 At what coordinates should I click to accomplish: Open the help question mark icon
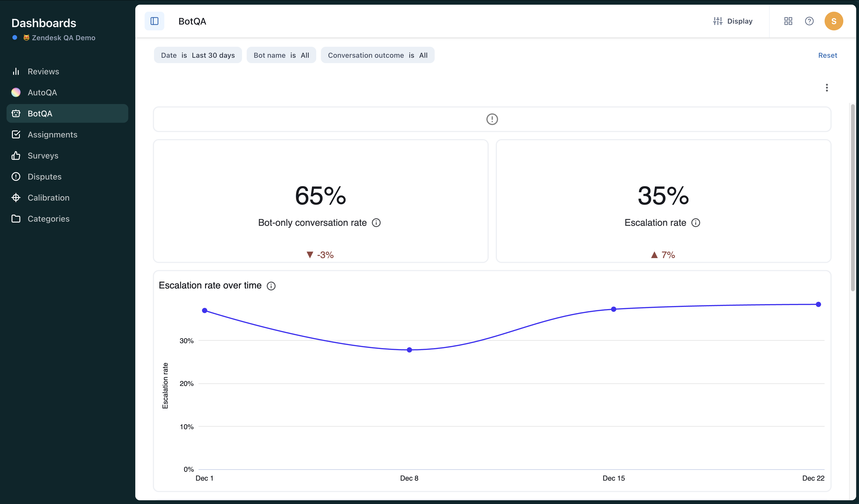809,21
